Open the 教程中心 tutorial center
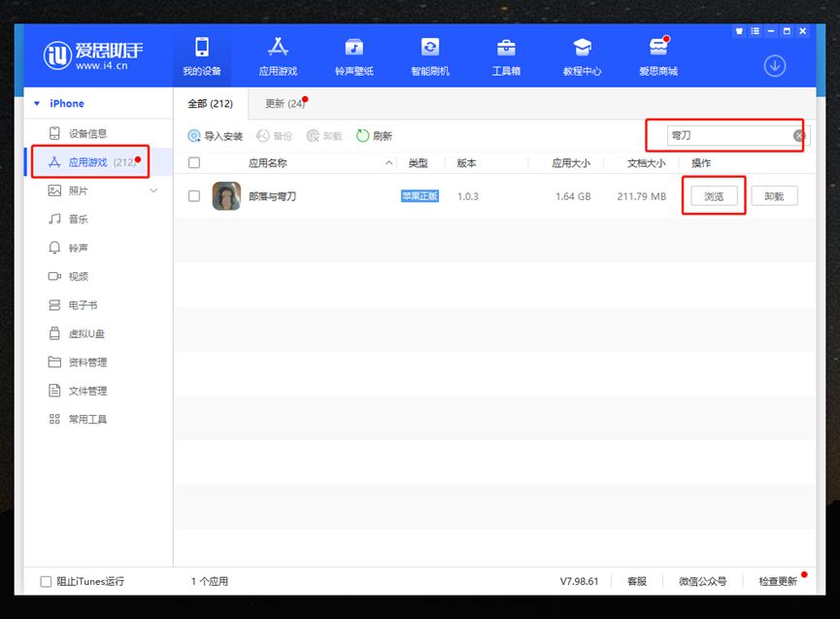Screen dimensions: 840x619 pyautogui.click(x=582, y=56)
